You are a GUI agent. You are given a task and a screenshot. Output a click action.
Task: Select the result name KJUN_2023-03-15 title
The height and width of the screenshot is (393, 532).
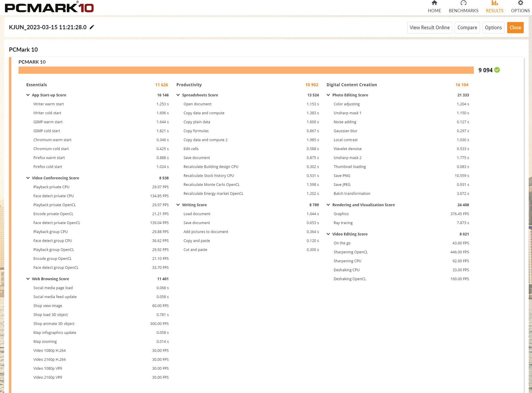(x=48, y=27)
